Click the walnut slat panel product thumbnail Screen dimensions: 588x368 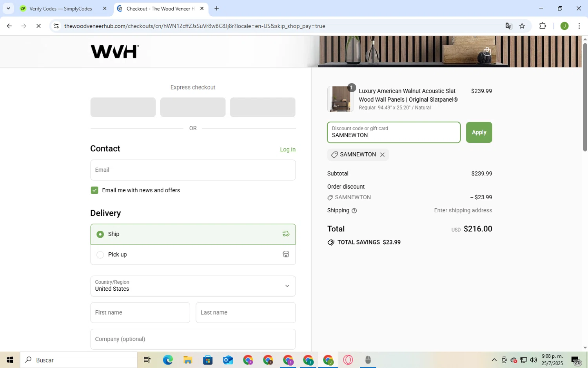click(340, 99)
